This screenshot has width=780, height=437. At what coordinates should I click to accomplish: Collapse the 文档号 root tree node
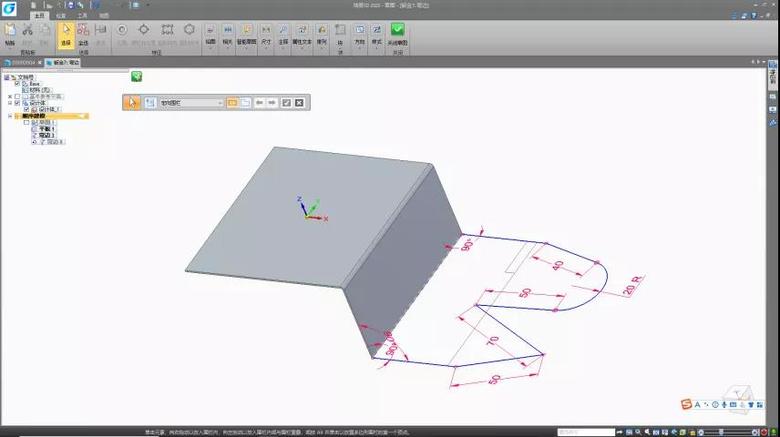4,76
